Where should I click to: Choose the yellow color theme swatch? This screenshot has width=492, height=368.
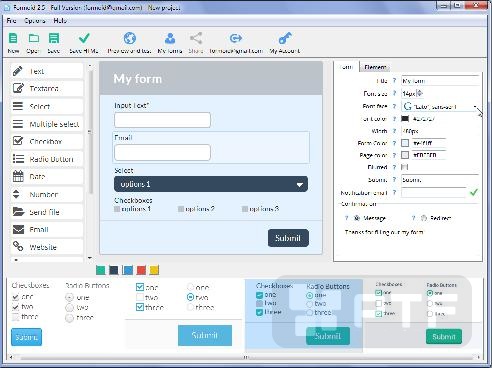click(x=154, y=270)
